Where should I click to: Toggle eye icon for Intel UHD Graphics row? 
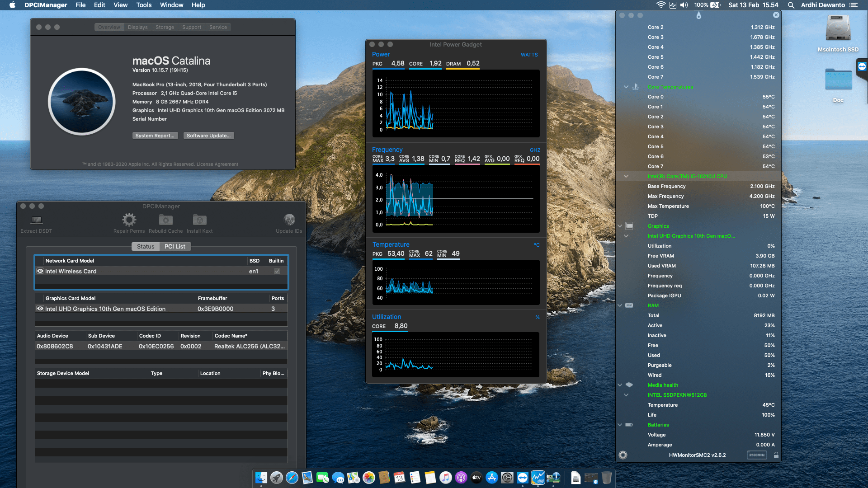click(40, 309)
